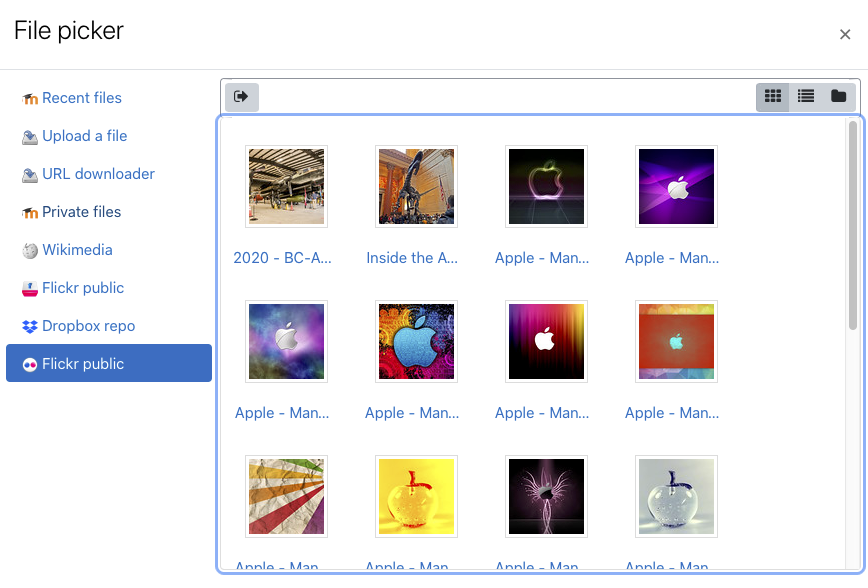Select the nebula Apple logo thumbnail
The image size is (868, 588).
tap(286, 342)
